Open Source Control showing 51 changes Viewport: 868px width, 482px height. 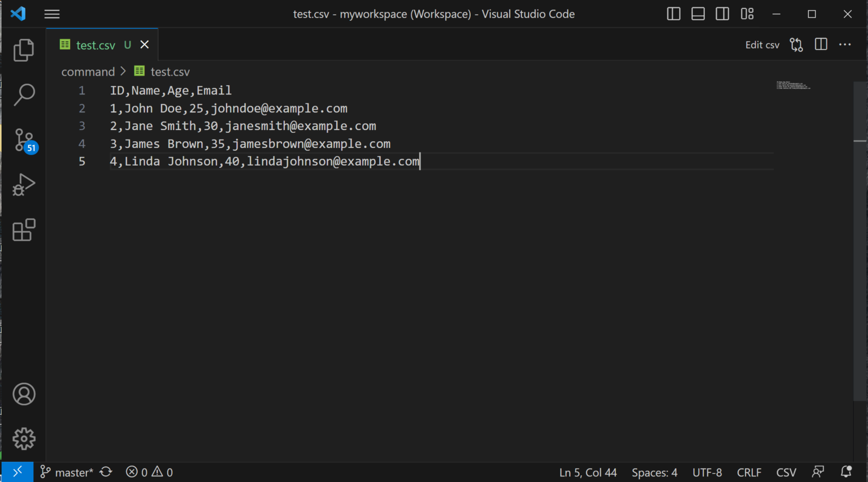click(x=24, y=140)
